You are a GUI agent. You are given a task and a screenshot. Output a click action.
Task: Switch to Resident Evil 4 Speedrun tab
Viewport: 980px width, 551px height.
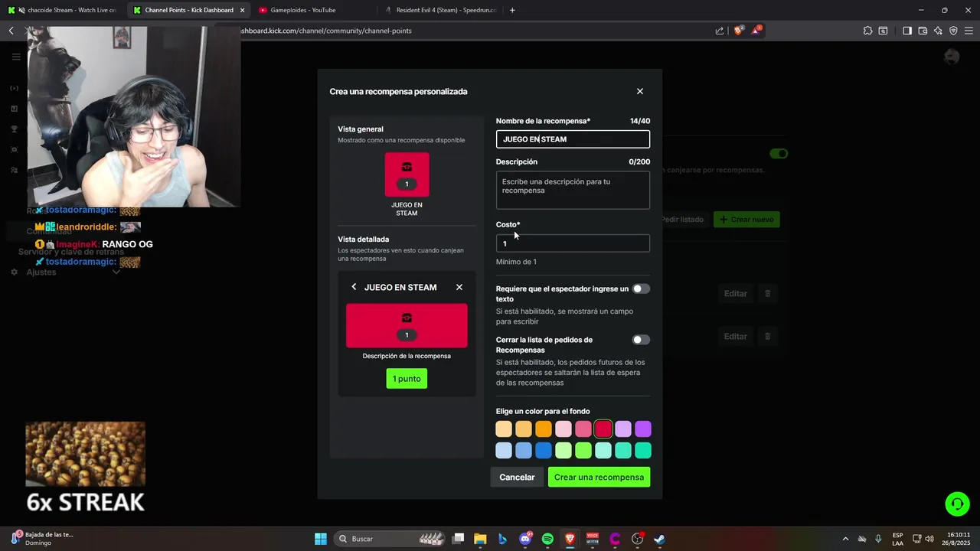tap(440, 10)
